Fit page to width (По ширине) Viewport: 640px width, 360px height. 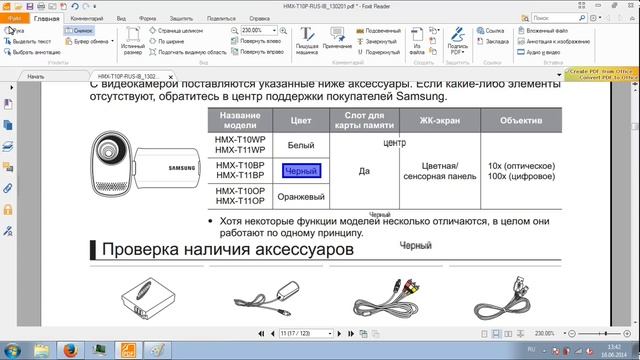[x=167, y=41]
